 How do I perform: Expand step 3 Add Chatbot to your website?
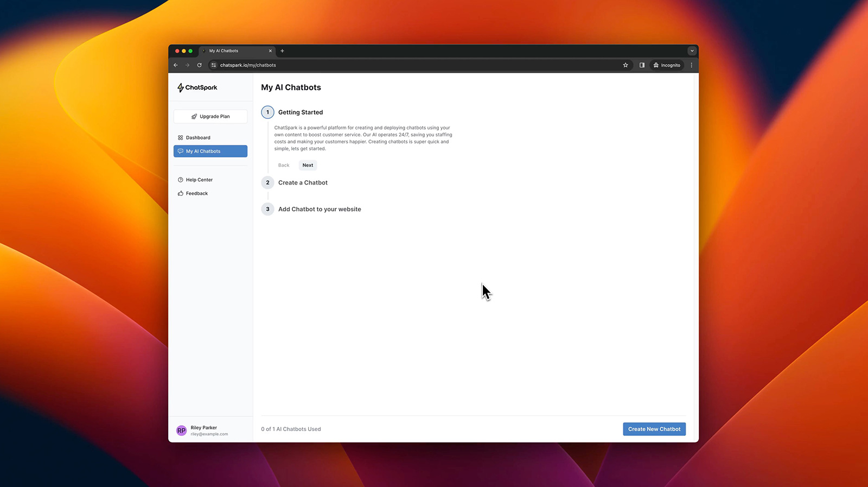pos(319,209)
